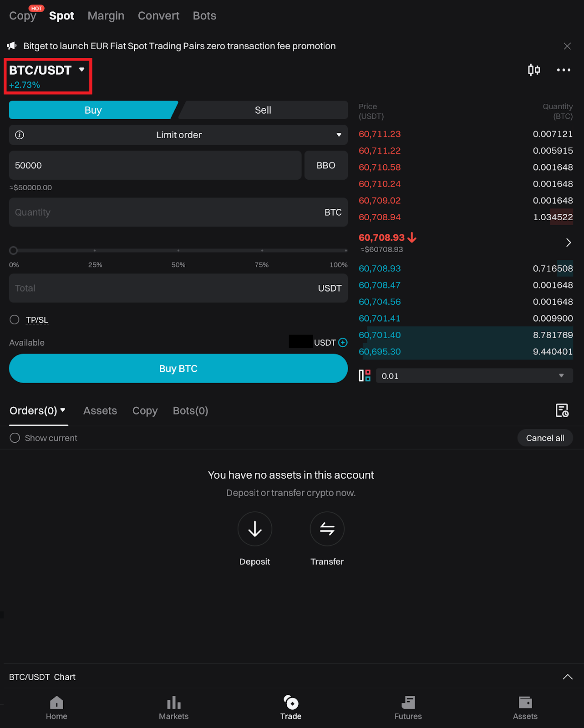Select bid price 60,704.56
584x728 pixels.
pos(380,302)
